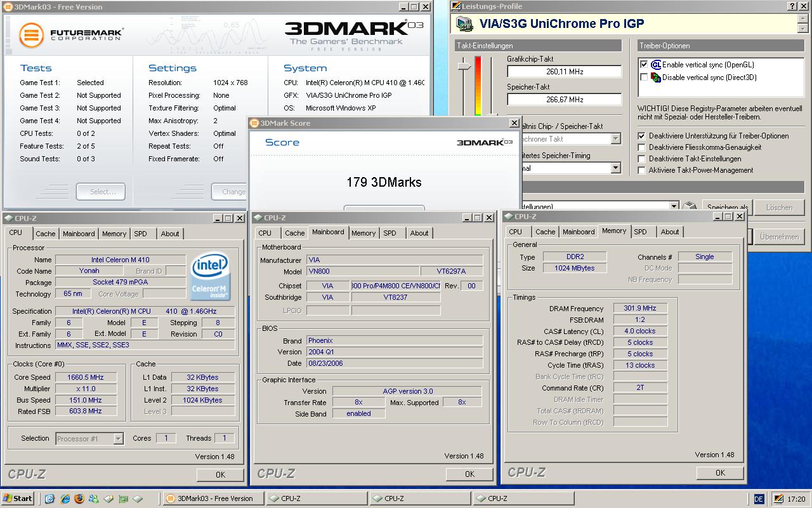812x508 pixels.
Task: Click the tray icon next to the clock
Action: 778,499
